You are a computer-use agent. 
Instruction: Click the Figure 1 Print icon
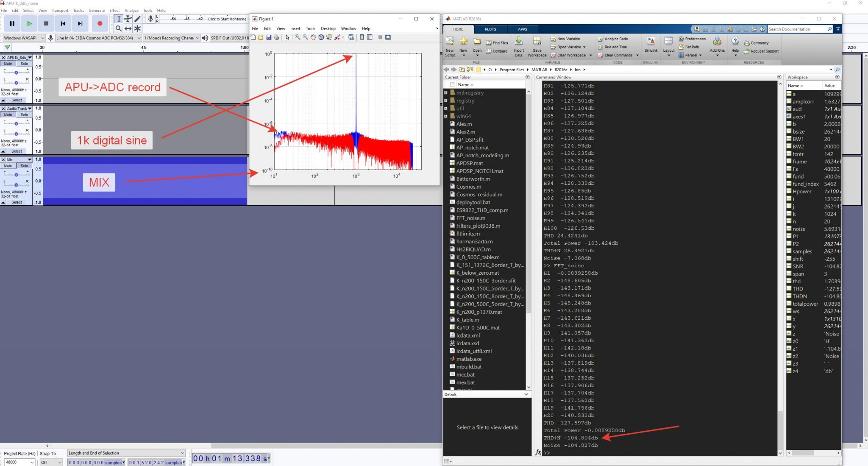tap(276, 37)
